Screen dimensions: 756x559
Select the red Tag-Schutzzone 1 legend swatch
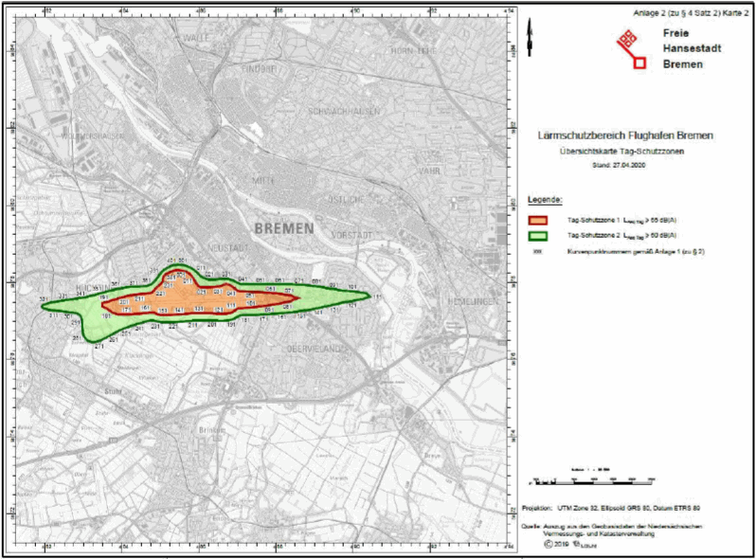pyautogui.click(x=540, y=220)
